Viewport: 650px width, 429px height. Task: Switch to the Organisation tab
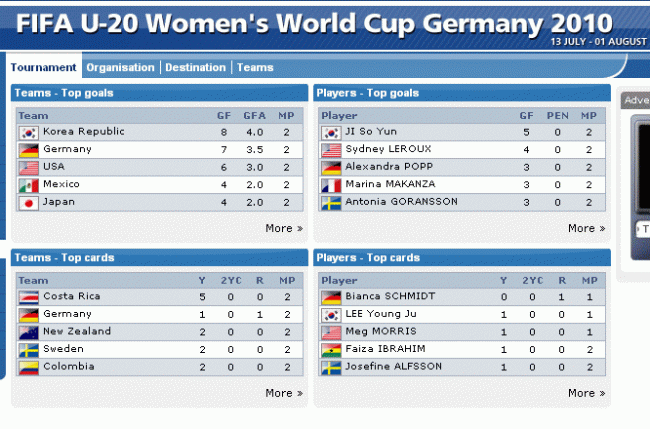point(120,67)
